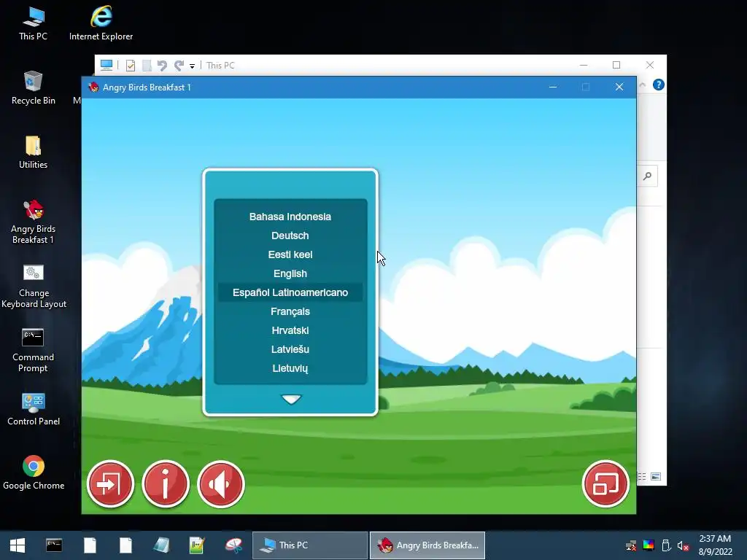Click the network disconnected tray icon
Viewport: 747px width, 560px height.
click(631, 545)
